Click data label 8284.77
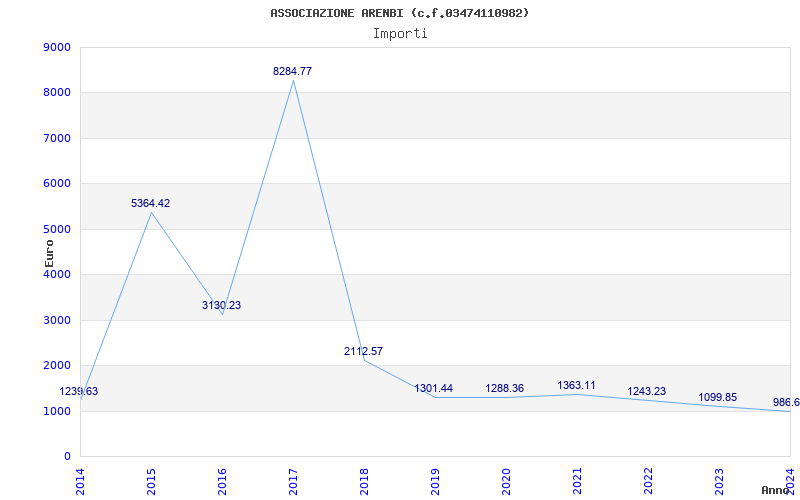Image resolution: width=800 pixels, height=500 pixels. (x=292, y=71)
